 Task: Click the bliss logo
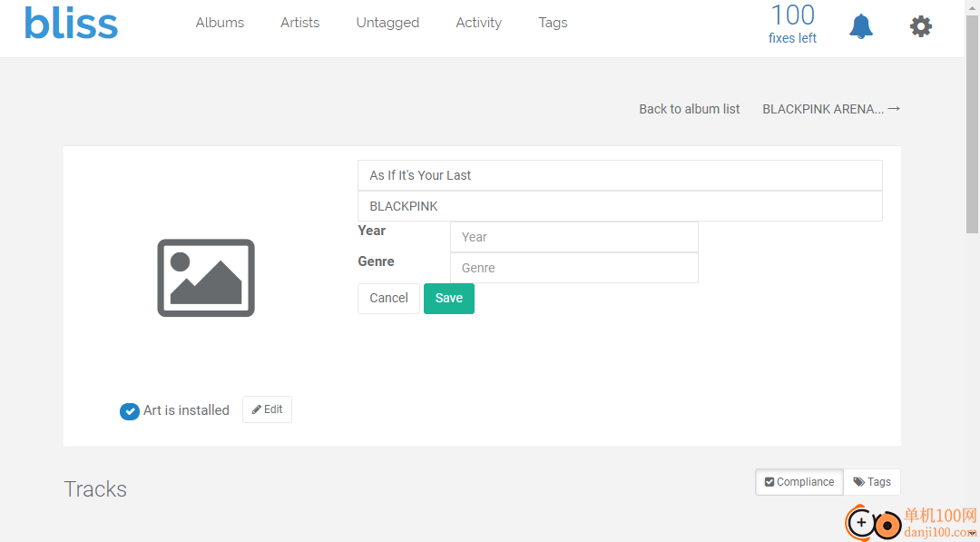point(72,24)
